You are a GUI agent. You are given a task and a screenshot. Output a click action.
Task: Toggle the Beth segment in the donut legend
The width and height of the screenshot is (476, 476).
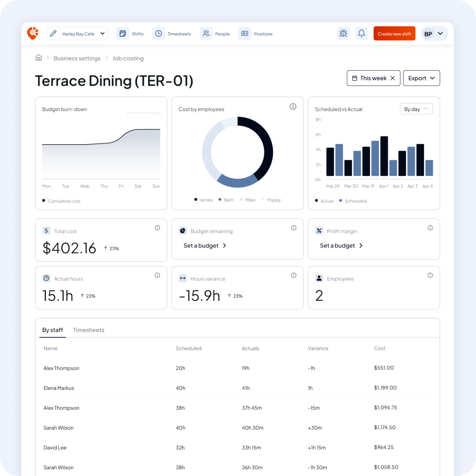point(226,200)
